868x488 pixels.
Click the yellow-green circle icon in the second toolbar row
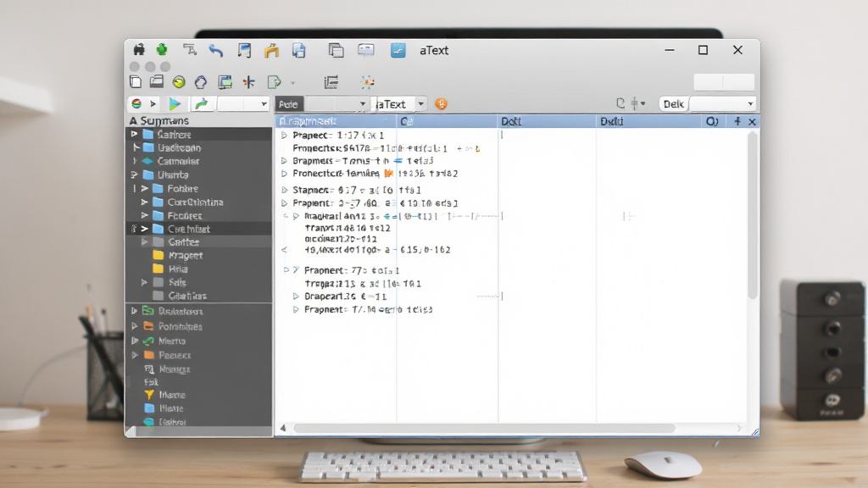tap(179, 82)
